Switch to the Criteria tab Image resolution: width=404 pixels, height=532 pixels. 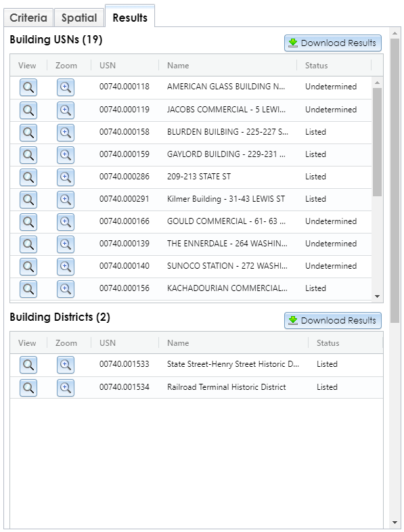(28, 18)
